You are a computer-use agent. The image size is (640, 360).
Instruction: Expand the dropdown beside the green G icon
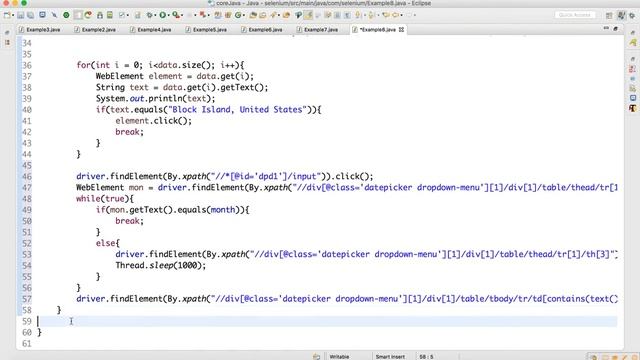coord(244,15)
